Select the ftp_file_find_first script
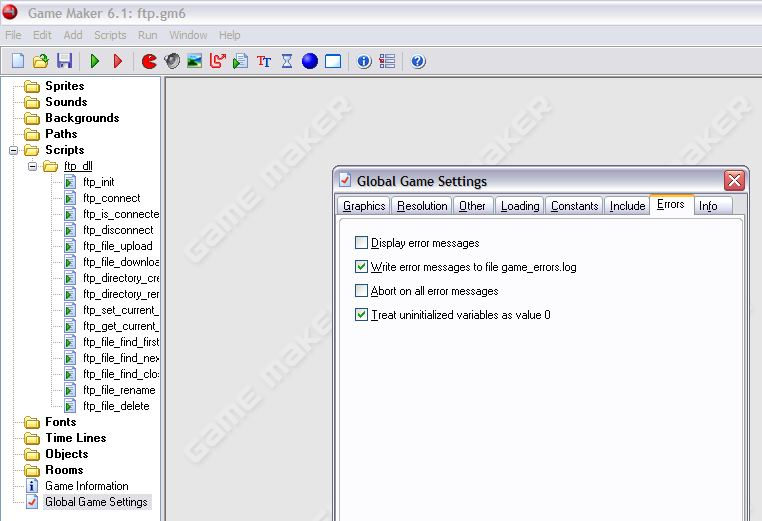 [x=121, y=342]
